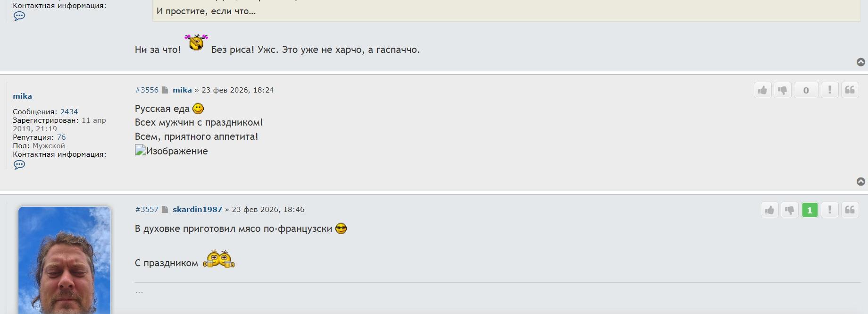Open the broken Изображение image
This screenshot has width=868, height=314.
coord(171,151)
